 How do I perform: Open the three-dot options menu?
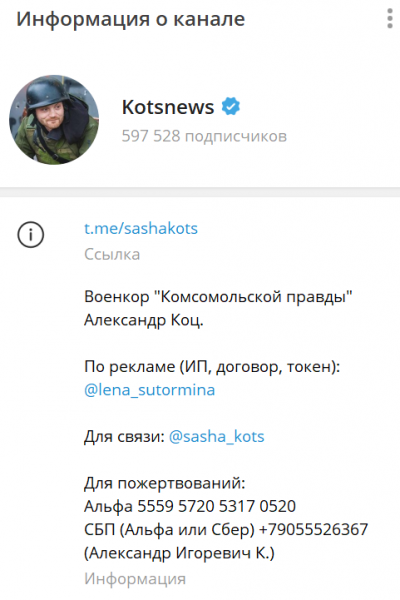[390, 18]
